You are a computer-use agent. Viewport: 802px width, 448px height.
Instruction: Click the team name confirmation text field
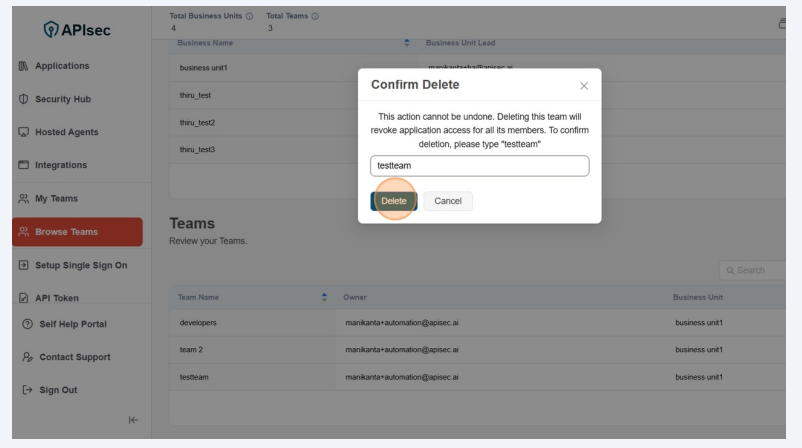coord(479,166)
